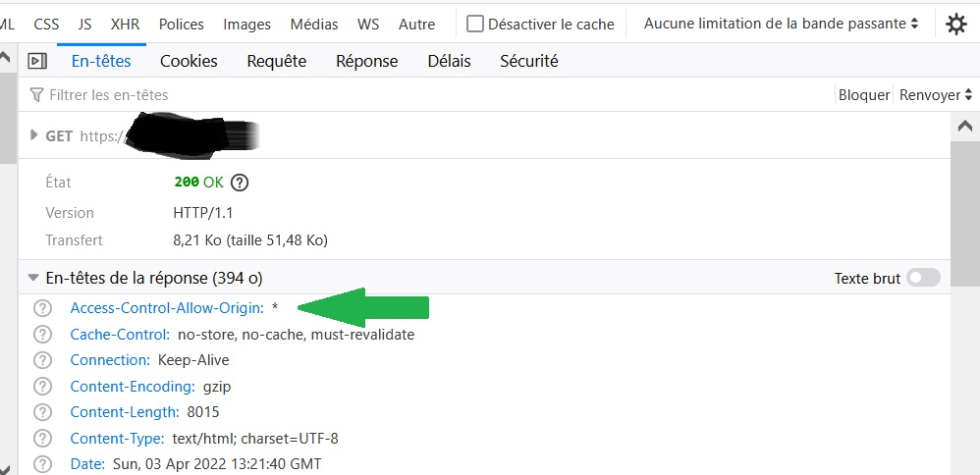The height and width of the screenshot is (475, 980).
Task: Click the help icon next to 200 OK
Action: (240, 183)
